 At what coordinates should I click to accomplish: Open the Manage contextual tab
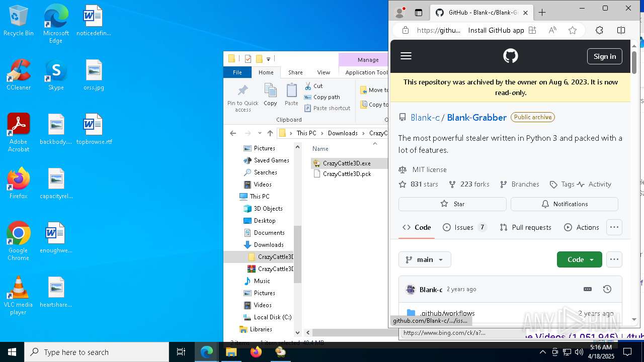[368, 60]
